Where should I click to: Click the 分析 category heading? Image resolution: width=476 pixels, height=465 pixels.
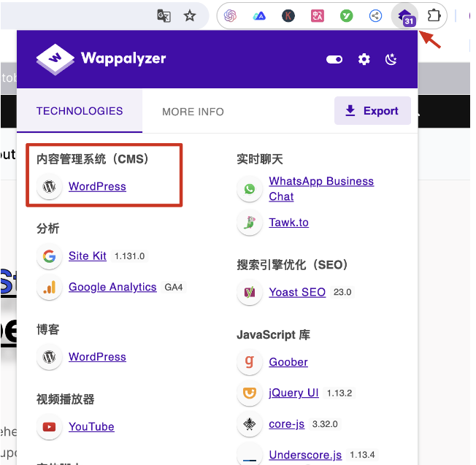pyautogui.click(x=48, y=228)
